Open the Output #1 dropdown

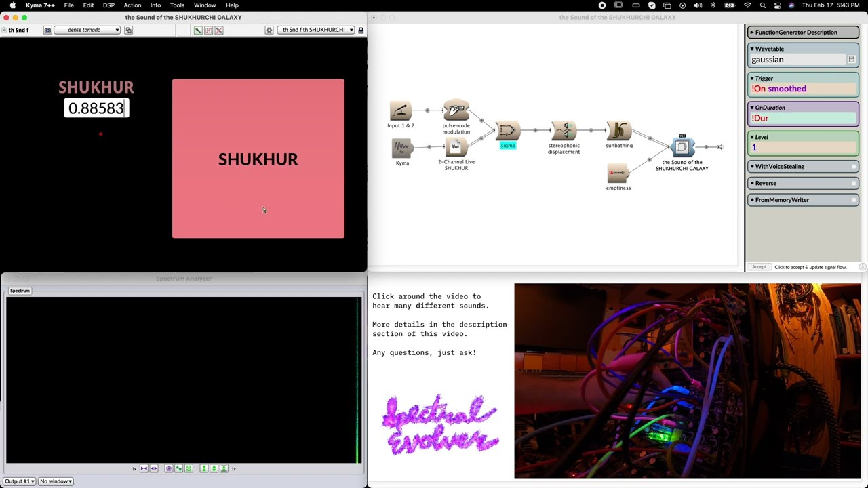[19, 481]
